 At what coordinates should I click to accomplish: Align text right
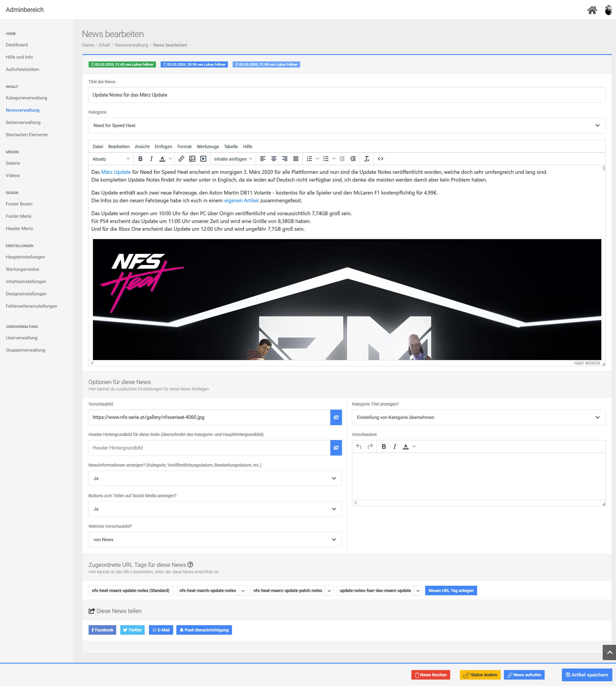285,159
